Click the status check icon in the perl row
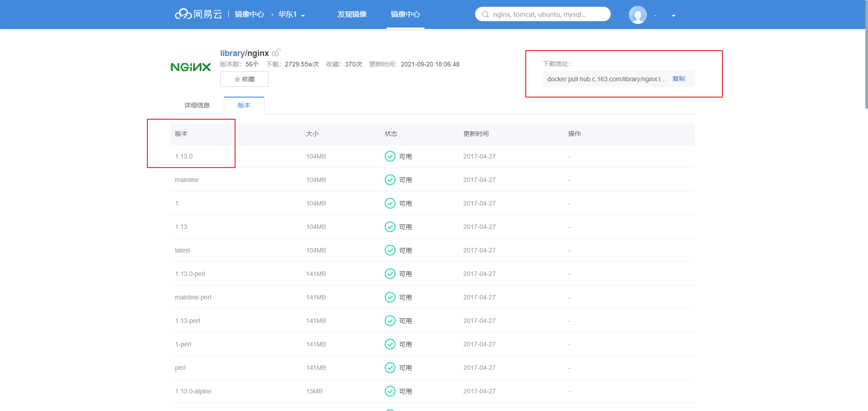The image size is (868, 411). pos(390,368)
